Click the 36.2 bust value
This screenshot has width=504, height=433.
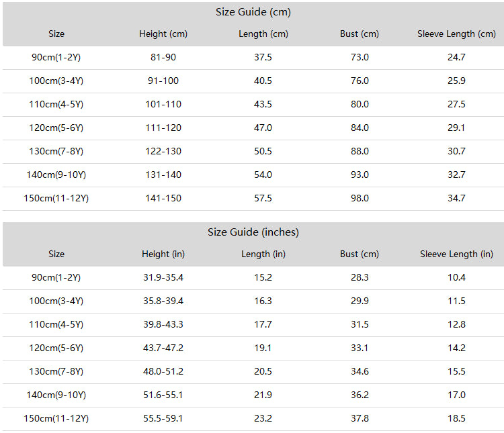click(360, 395)
